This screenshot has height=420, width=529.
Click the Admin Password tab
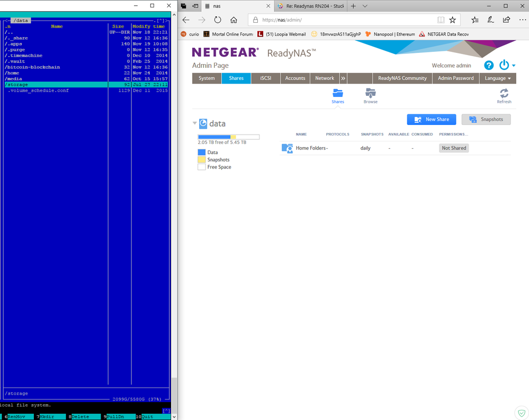coord(456,78)
